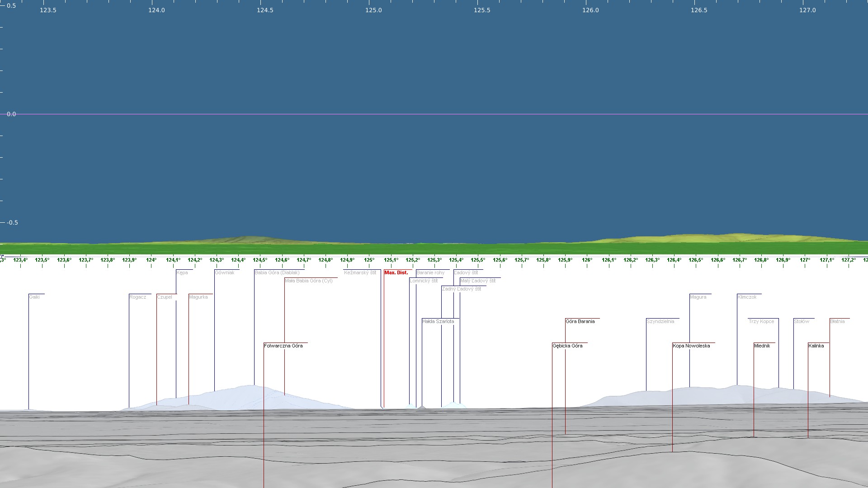Click the Gaiki peak label
The width and height of the screenshot is (868, 488).
(x=34, y=297)
